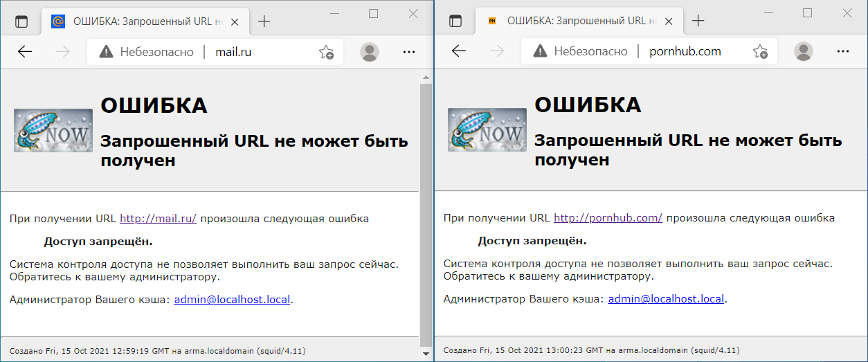The width and height of the screenshot is (868, 362).
Task: Click 'Доступ запрещён.' text in right window
Action: (x=532, y=242)
